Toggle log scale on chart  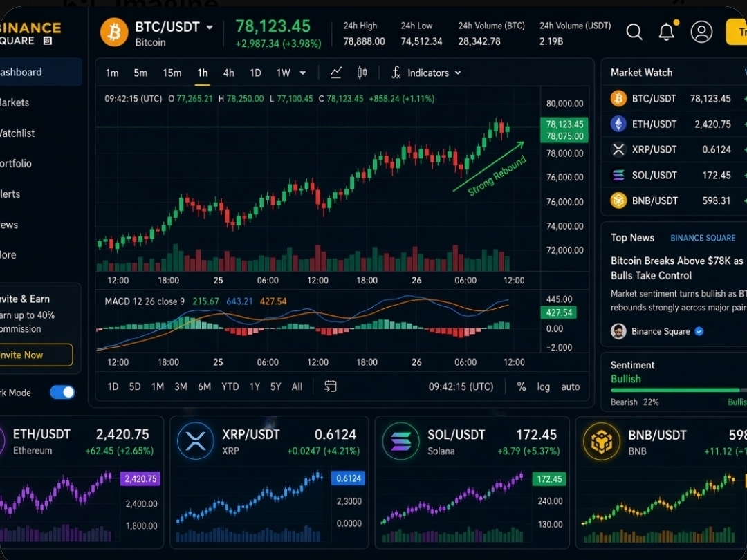click(544, 386)
